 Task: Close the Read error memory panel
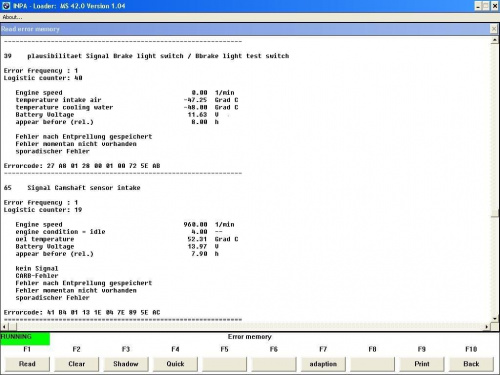(494, 29)
